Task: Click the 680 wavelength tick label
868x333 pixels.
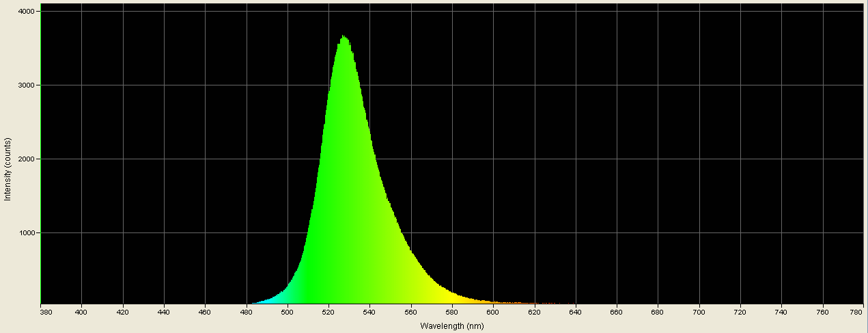Action: (x=658, y=312)
